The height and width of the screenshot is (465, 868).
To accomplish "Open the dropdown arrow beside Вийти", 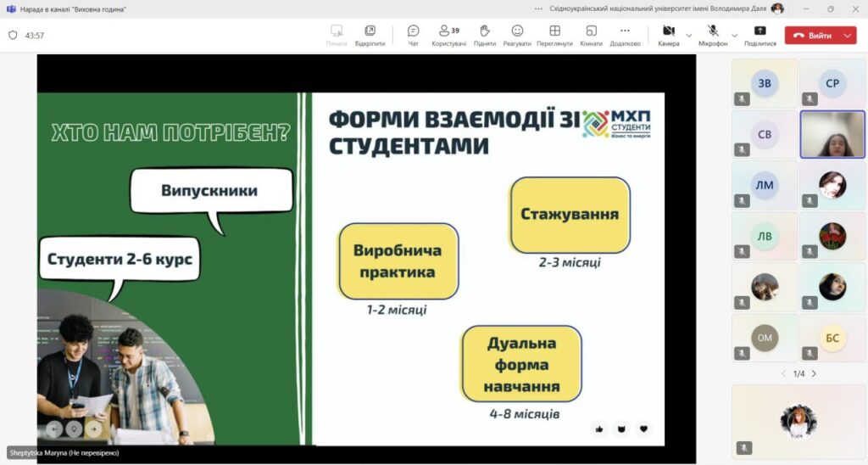I will click(848, 36).
